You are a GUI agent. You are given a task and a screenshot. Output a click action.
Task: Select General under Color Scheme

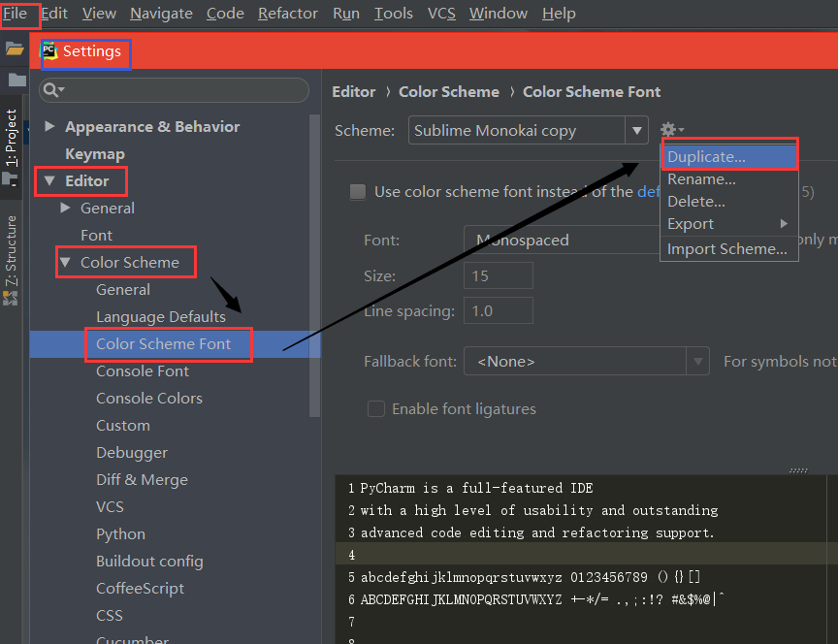point(123,289)
